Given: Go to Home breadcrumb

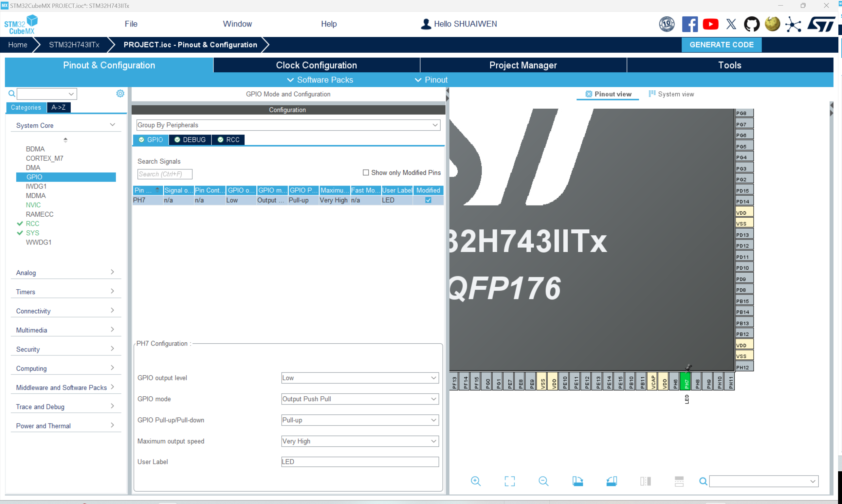Looking at the screenshot, I should pos(18,45).
